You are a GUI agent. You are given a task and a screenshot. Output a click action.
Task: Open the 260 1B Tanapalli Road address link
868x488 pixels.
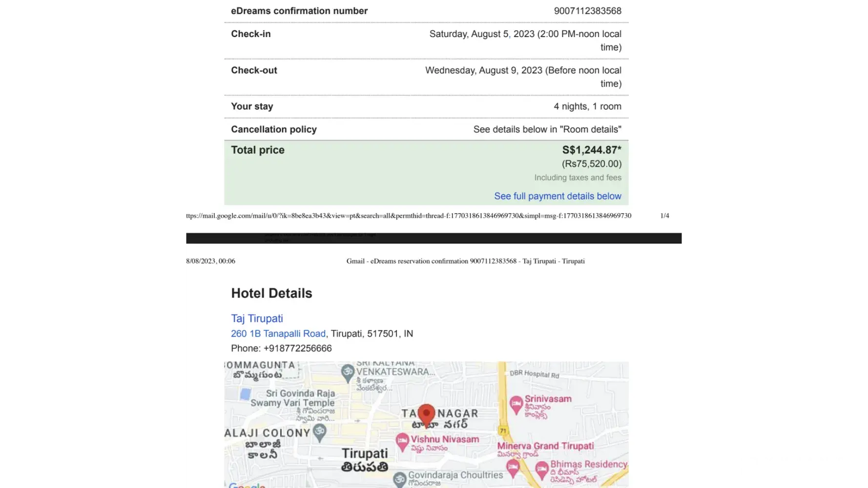[x=278, y=334]
